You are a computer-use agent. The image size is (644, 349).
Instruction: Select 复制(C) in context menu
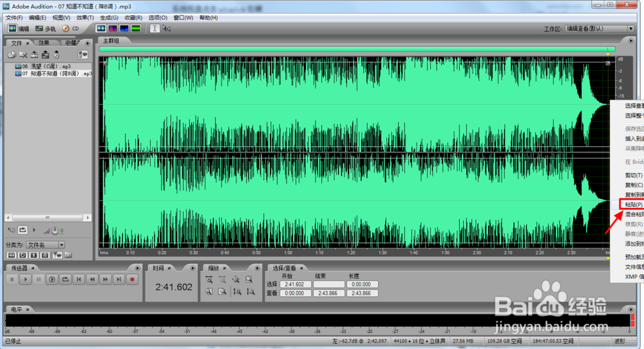point(632,185)
